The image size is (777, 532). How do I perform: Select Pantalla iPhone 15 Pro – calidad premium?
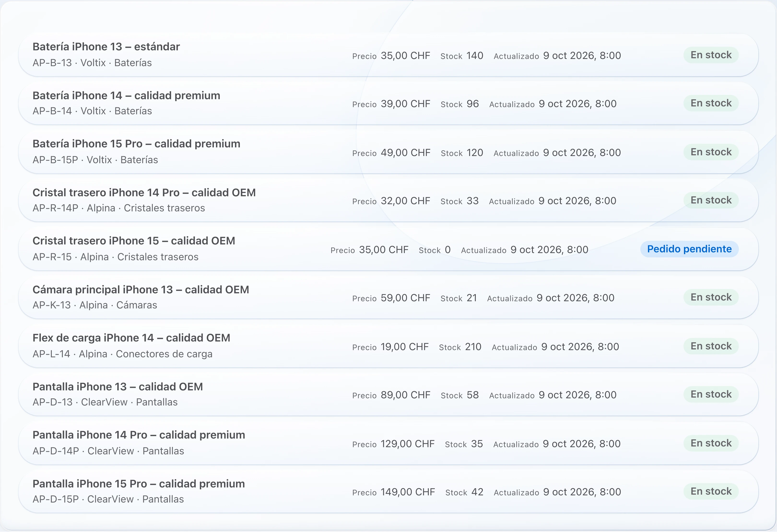388,492
